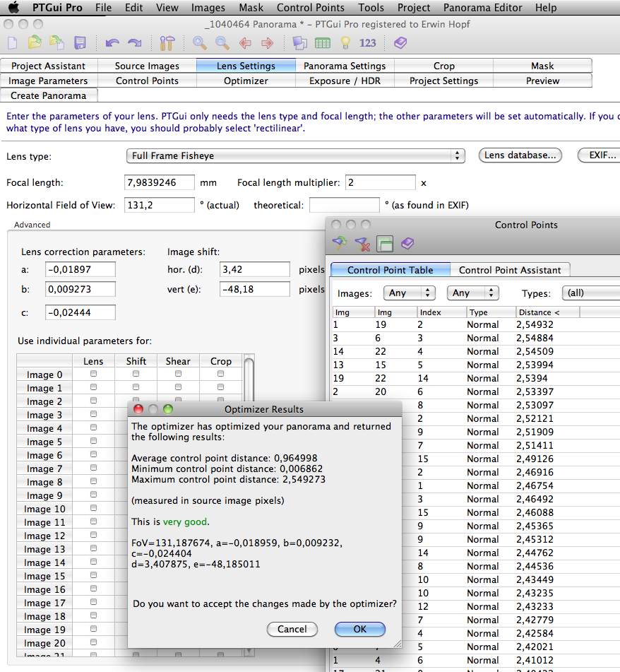Open the Mask menu in menu bar
Viewport: 620px width, 672px height.
pos(251,8)
